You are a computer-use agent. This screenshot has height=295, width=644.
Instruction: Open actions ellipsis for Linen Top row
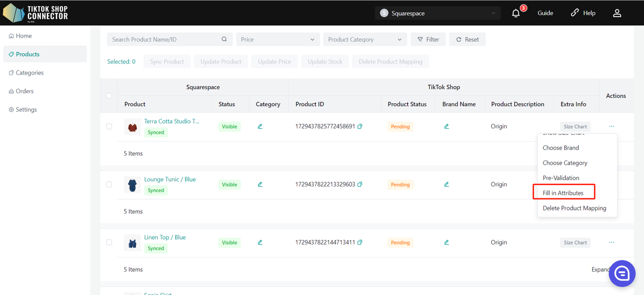(x=612, y=242)
